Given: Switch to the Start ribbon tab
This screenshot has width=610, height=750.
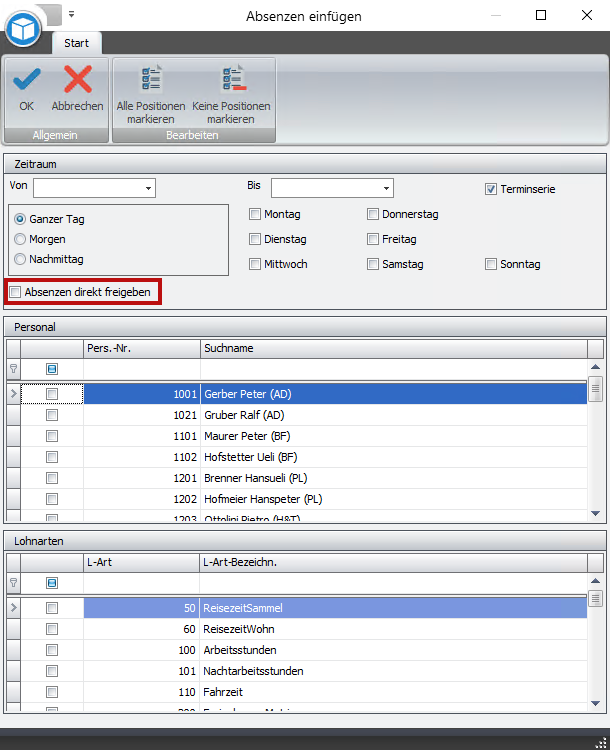Looking at the screenshot, I should coord(76,44).
